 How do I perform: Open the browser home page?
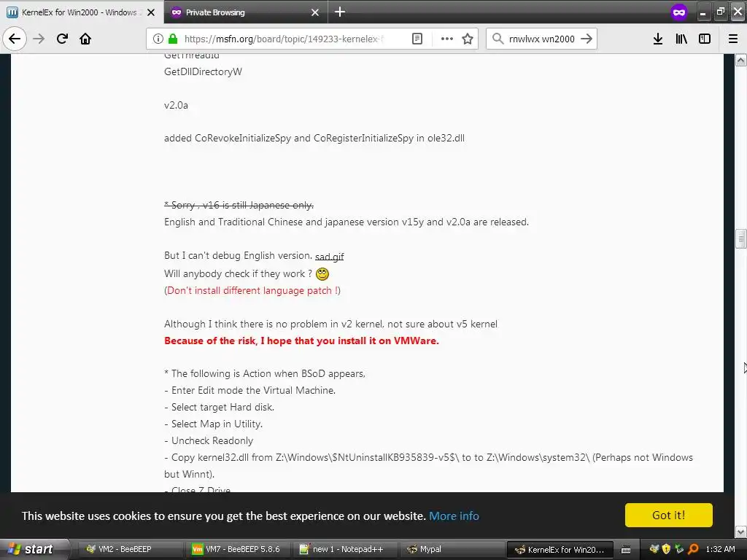(x=85, y=39)
